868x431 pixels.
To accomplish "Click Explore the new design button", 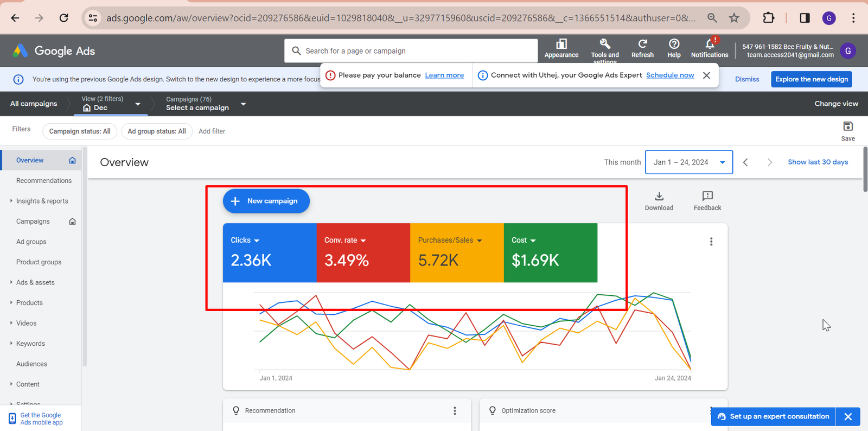I will pos(812,79).
